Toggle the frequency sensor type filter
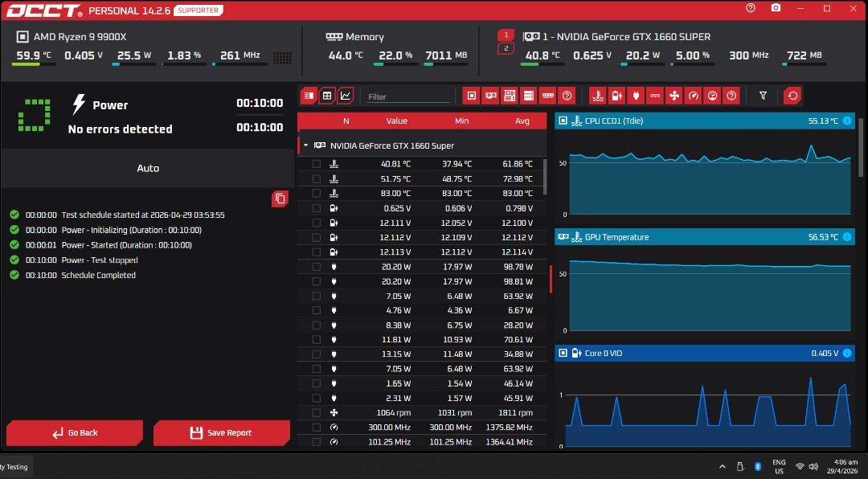868x479 pixels. (x=693, y=96)
